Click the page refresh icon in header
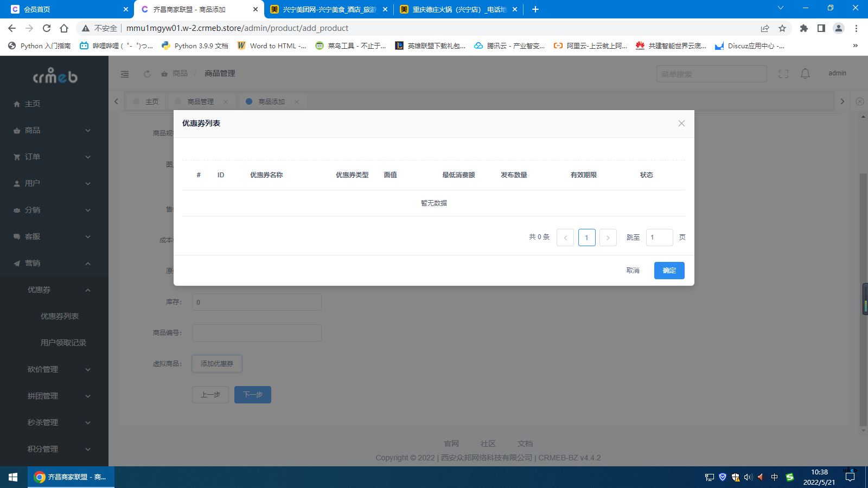The width and height of the screenshot is (868, 488). coord(147,74)
